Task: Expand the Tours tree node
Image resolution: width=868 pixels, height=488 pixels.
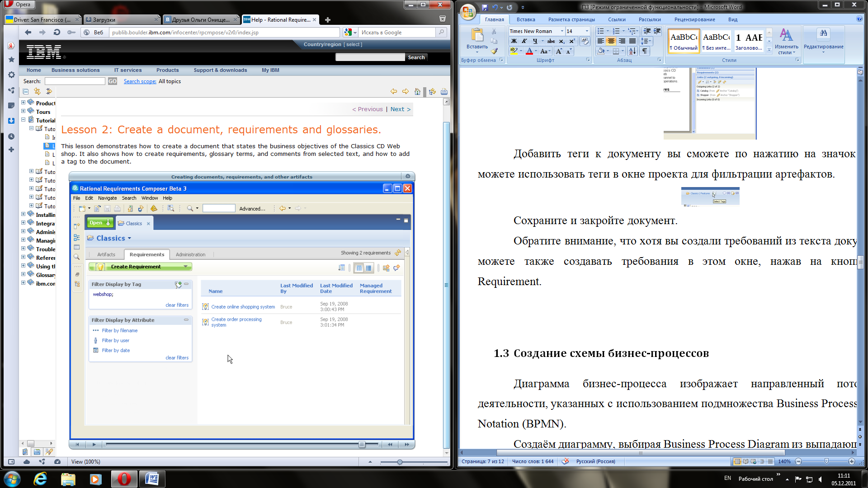Action: coord(23,111)
